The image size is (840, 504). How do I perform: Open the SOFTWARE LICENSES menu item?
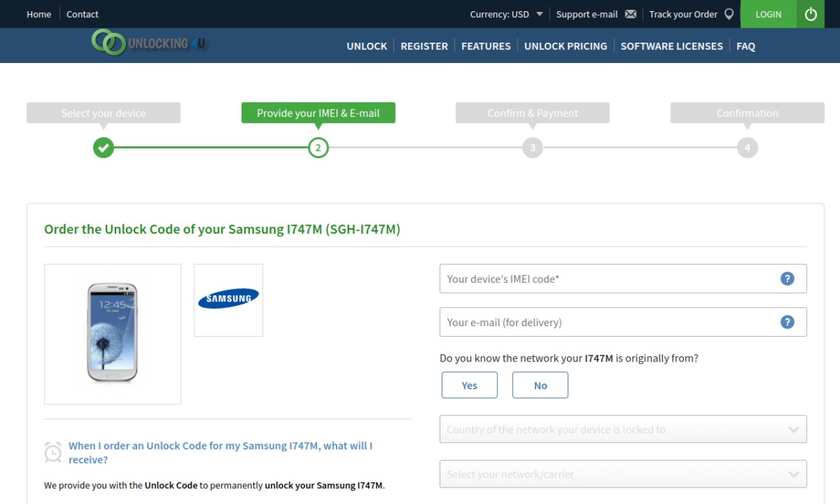click(x=671, y=46)
